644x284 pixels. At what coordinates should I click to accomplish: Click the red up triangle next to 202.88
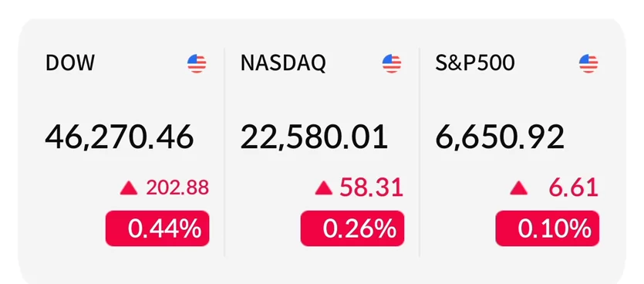coord(129,188)
